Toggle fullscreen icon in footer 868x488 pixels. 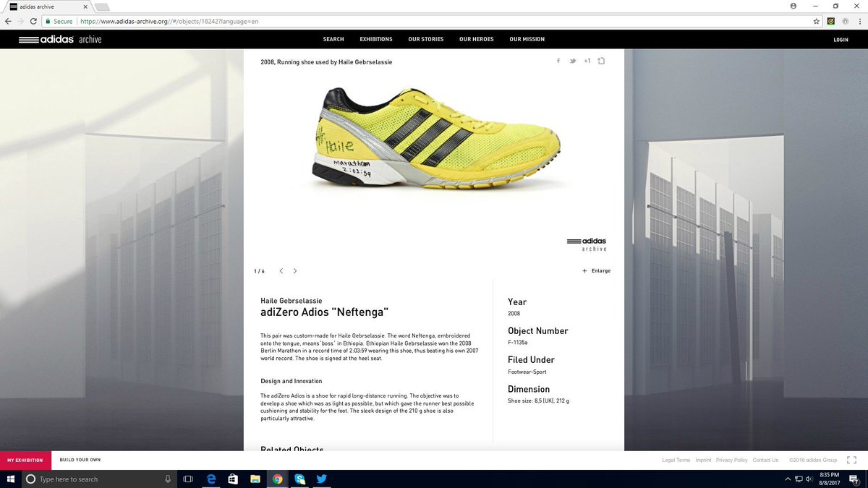point(851,460)
